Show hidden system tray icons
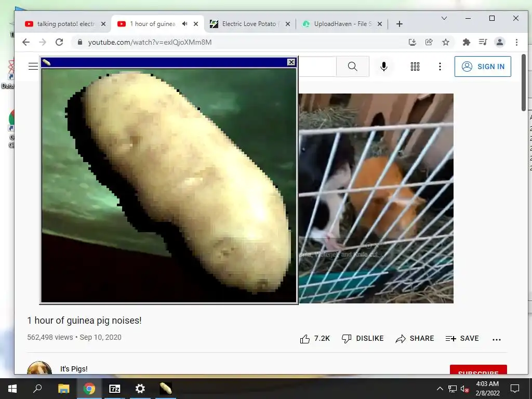 coord(440,389)
